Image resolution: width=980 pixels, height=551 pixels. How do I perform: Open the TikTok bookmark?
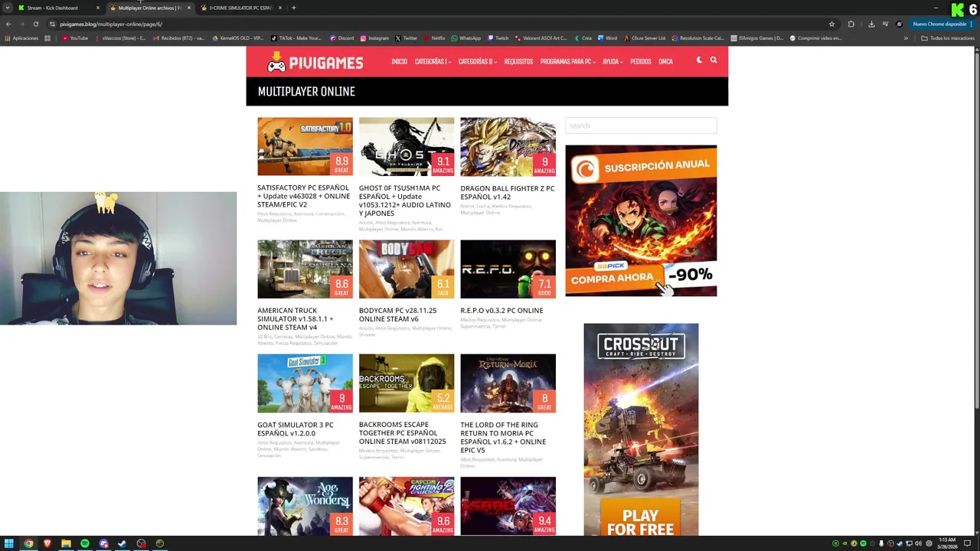point(296,37)
